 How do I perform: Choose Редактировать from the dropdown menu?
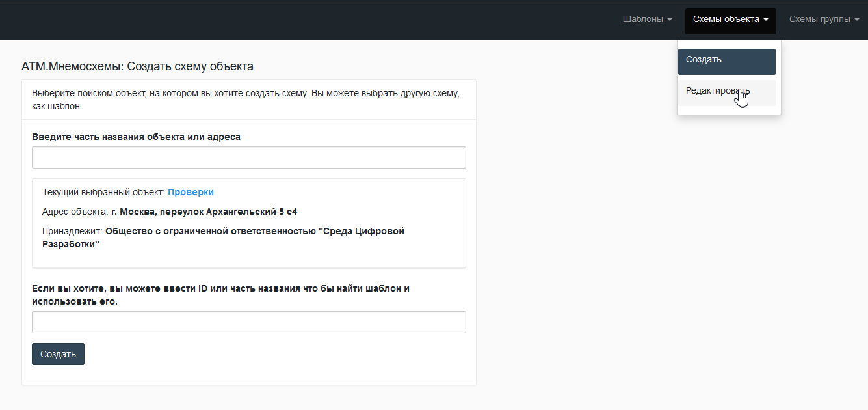tap(717, 91)
